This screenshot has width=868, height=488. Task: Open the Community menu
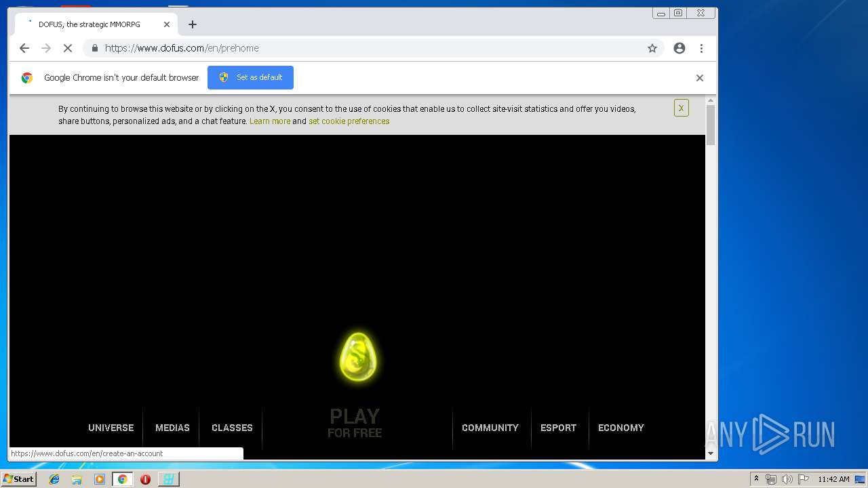point(490,428)
